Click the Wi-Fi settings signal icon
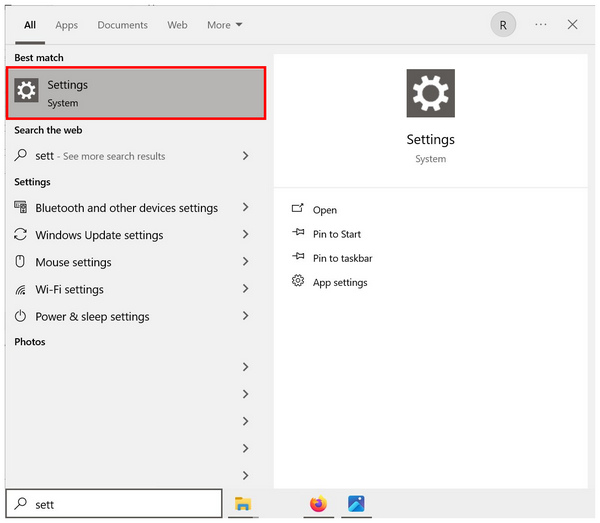 pyautogui.click(x=20, y=290)
